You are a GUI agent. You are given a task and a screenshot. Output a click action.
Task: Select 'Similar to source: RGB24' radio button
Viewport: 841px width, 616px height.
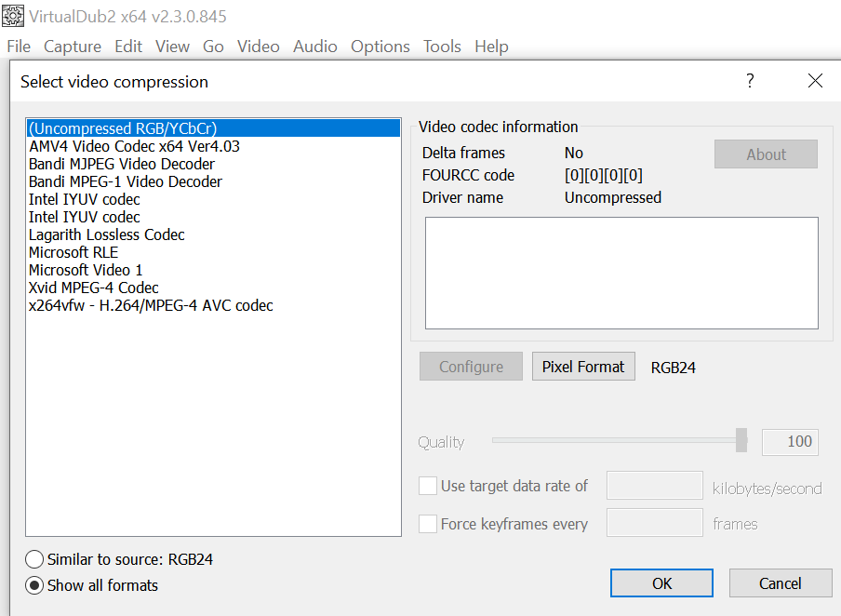point(34,559)
